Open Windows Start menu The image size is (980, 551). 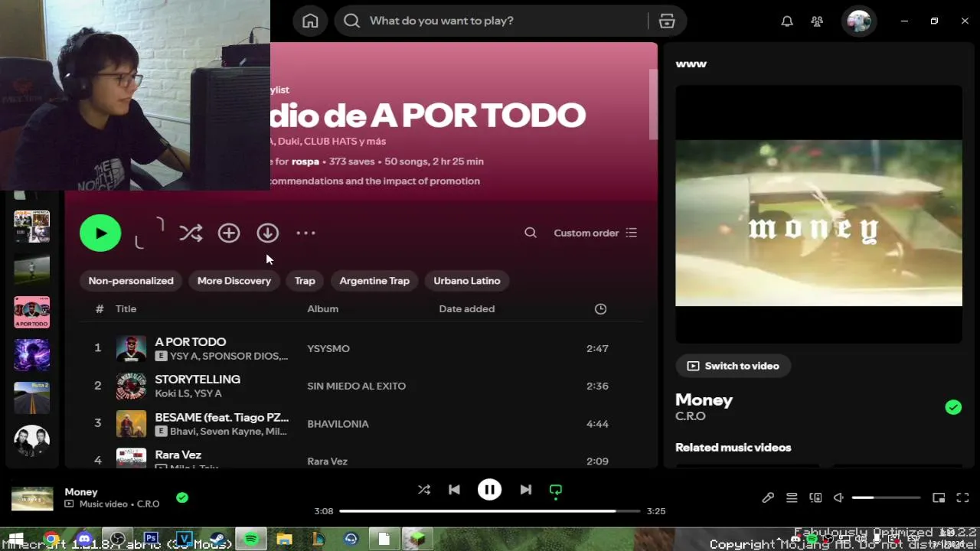tap(15, 540)
